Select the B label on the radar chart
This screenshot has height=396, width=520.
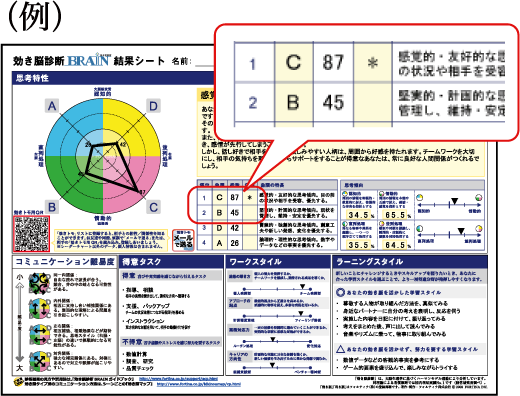[52, 207]
